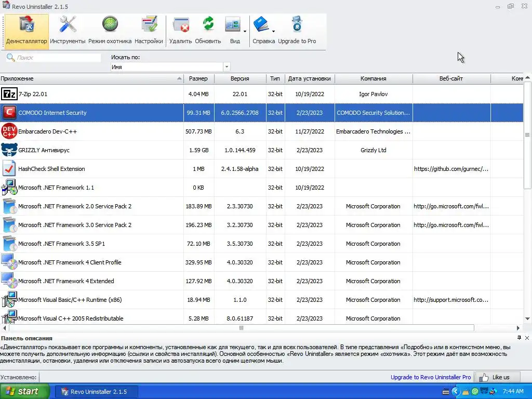Sort by the Приложение column header
The width and height of the screenshot is (532, 399).
(x=91, y=78)
